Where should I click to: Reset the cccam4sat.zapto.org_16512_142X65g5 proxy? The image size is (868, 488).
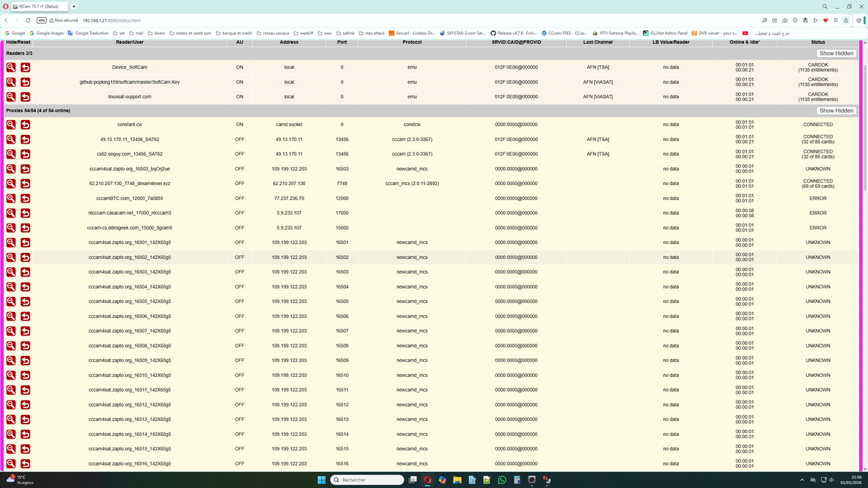25,405
